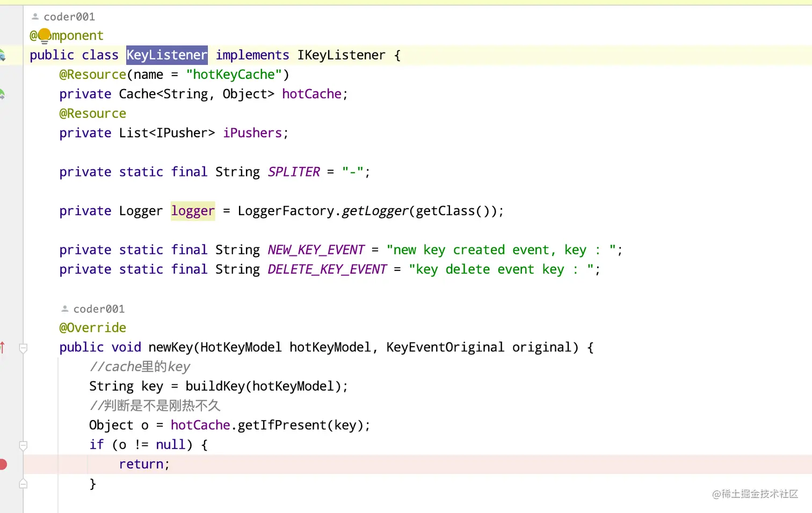Click the @Override annotation
Screen dimensions: 812x513
93,327
